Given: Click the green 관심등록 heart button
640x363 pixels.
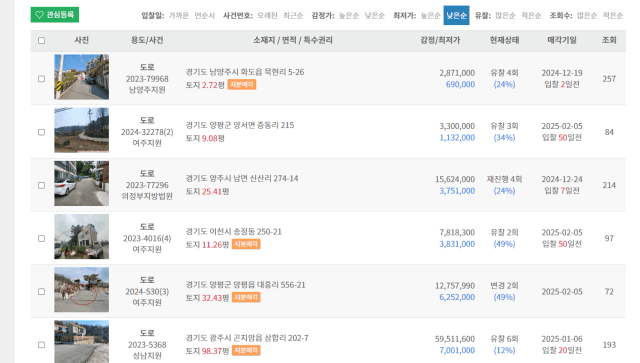Looking at the screenshot, I should tap(55, 15).
